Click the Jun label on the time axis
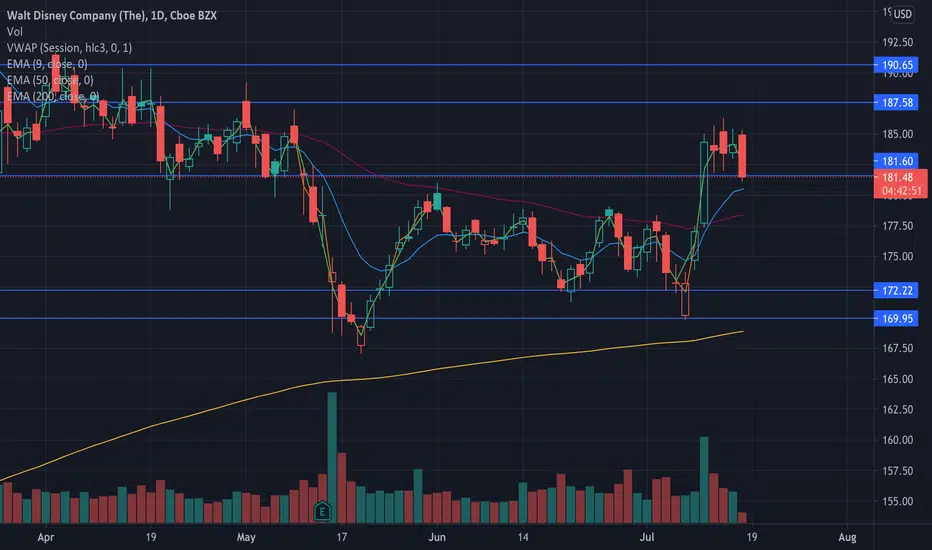 click(437, 537)
